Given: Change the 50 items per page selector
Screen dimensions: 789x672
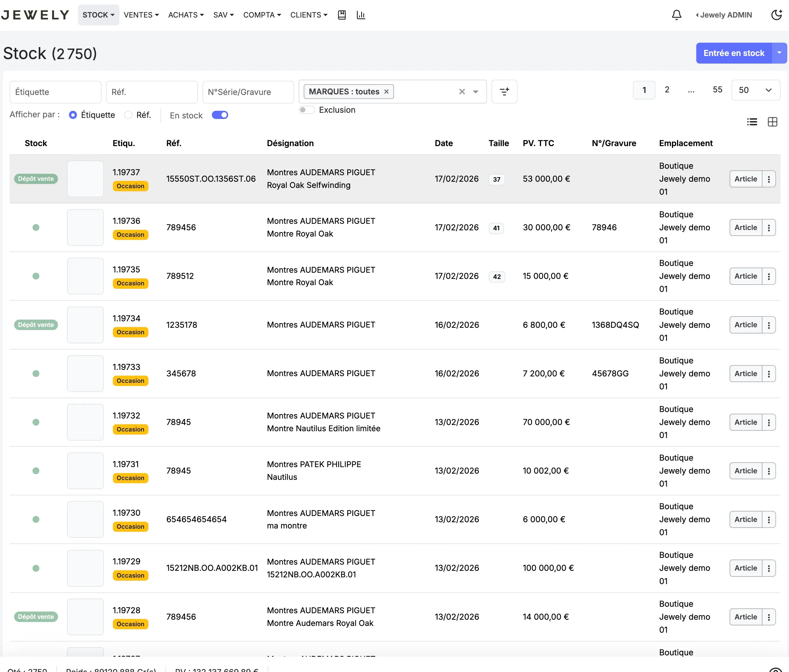Looking at the screenshot, I should tap(756, 90).
